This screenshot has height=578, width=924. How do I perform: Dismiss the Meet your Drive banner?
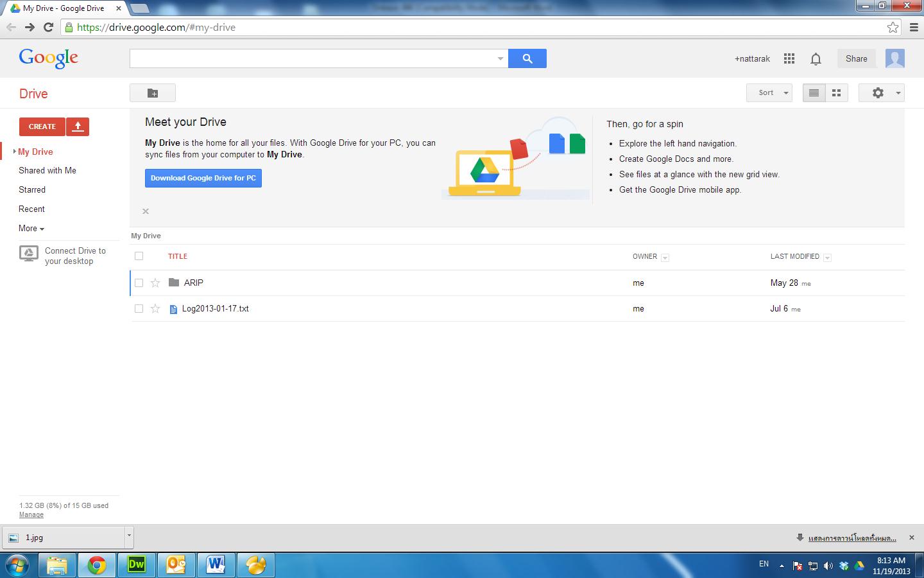(x=146, y=211)
